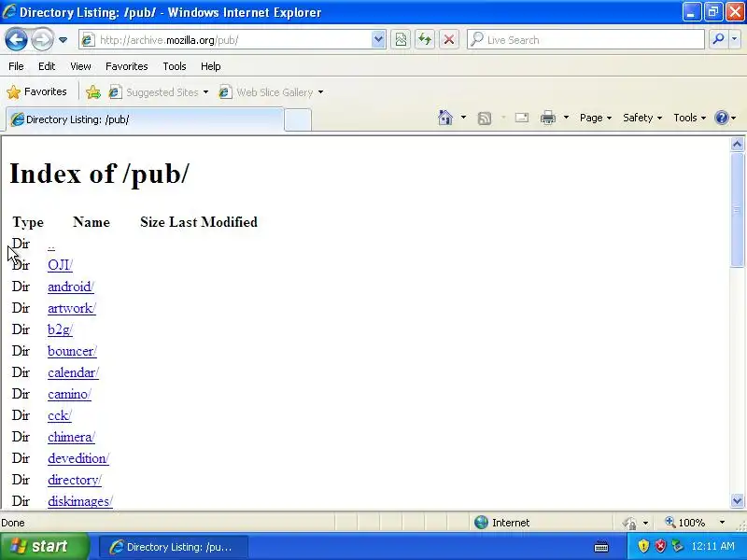Open the diskimages/ directory link
Screen dimensions: 747x560
coord(80,501)
